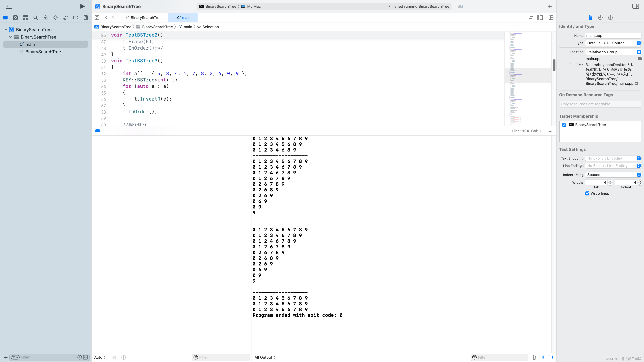The height and width of the screenshot is (362, 644).
Task: Show the Project navigator folder icon
Action: [x=5, y=17]
